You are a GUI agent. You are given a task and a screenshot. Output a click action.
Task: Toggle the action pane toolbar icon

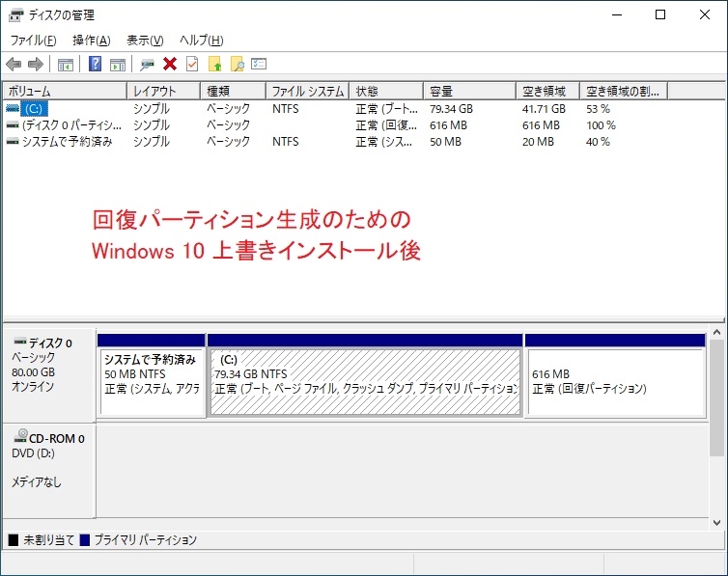[118, 65]
